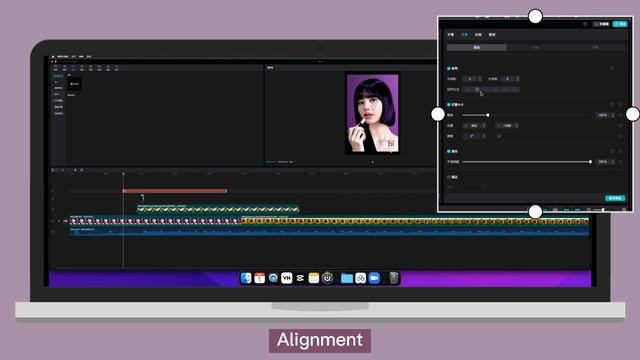Select the active grey sub-tab in zoomed panel

click(x=477, y=47)
